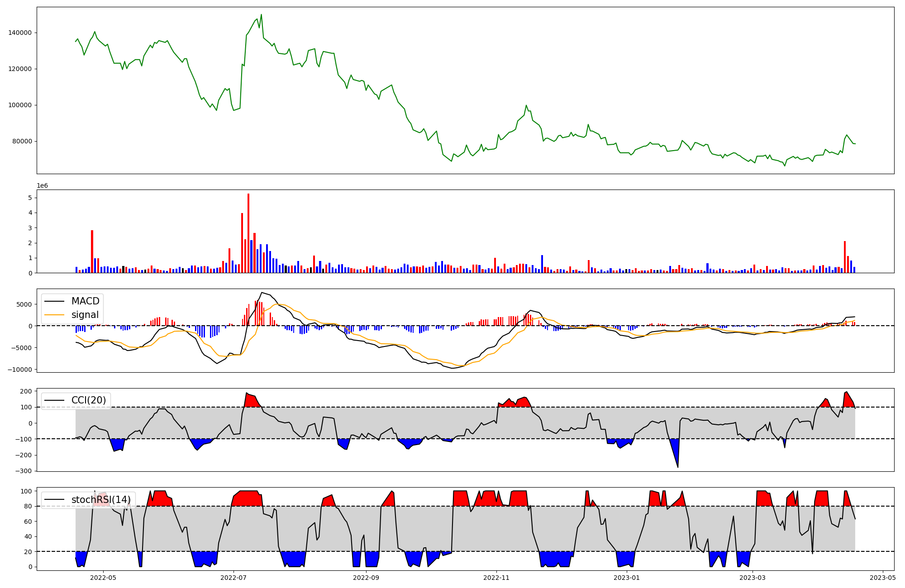Click the black MACD legend line swatch
905x588 pixels.
click(55, 301)
